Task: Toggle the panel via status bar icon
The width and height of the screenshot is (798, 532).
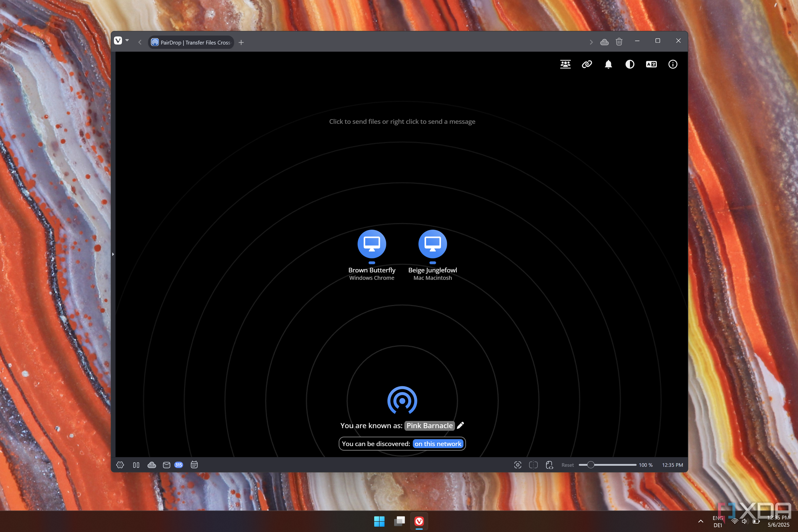Action: pos(136,465)
